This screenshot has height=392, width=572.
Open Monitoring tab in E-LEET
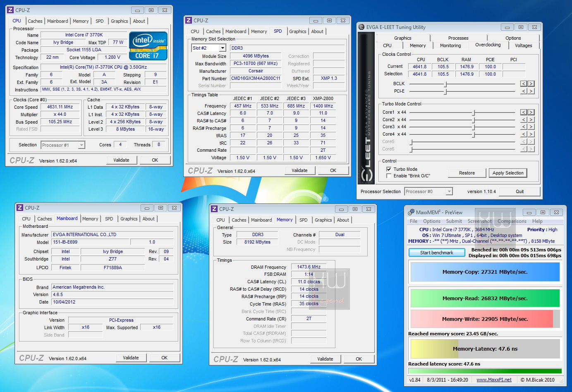450,45
